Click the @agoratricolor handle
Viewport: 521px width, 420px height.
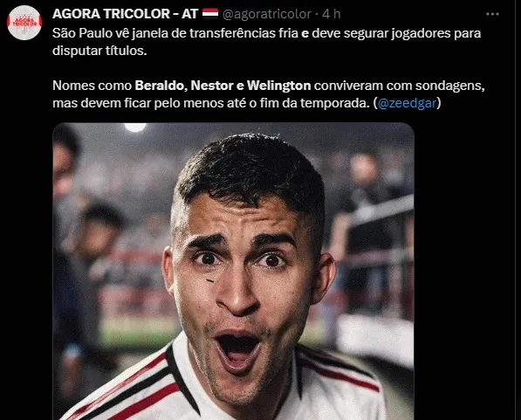pyautogui.click(x=266, y=14)
